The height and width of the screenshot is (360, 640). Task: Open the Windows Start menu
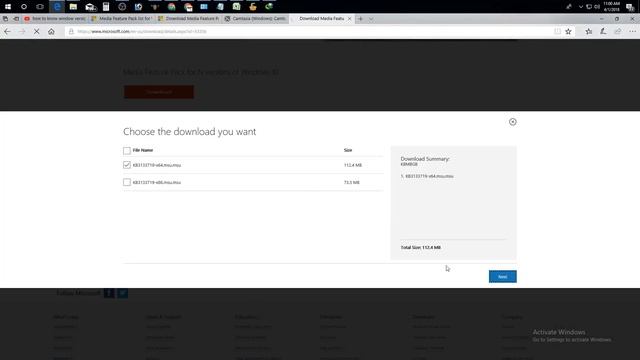coord(8,7)
